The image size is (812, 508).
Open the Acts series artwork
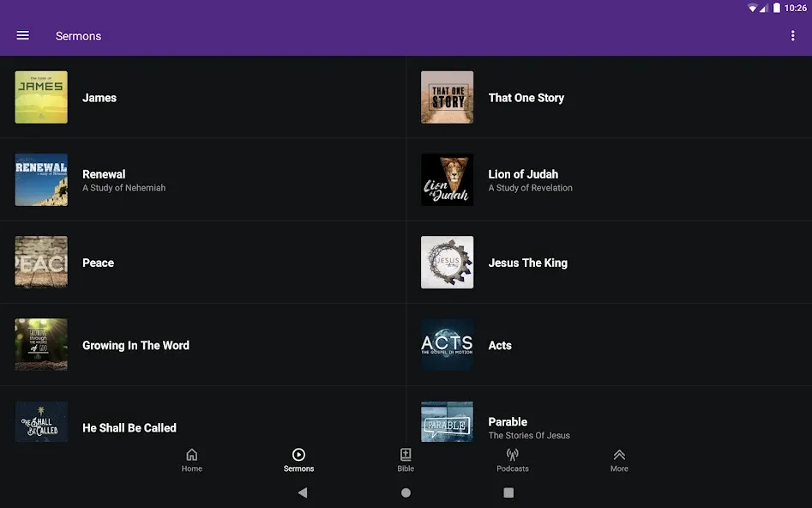pos(447,345)
